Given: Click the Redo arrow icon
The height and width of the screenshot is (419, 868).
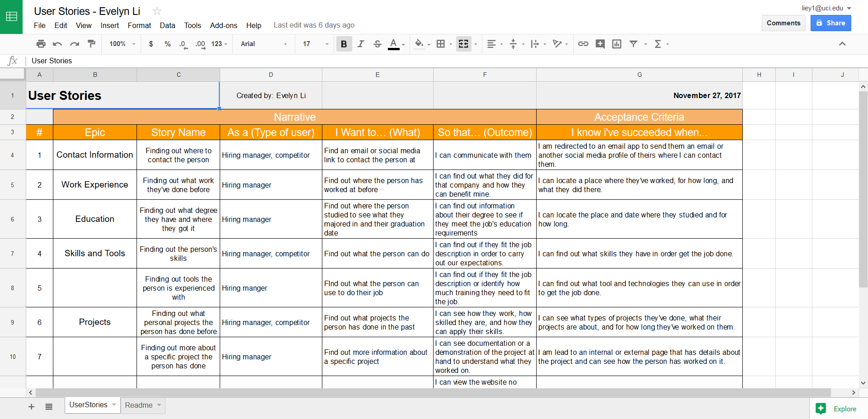Looking at the screenshot, I should tap(75, 44).
